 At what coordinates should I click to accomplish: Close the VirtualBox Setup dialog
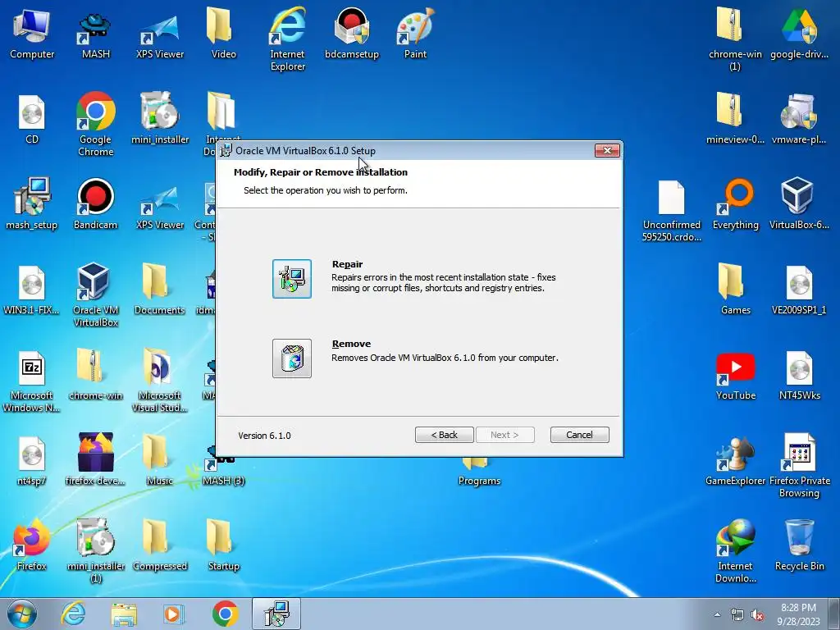[608, 151]
